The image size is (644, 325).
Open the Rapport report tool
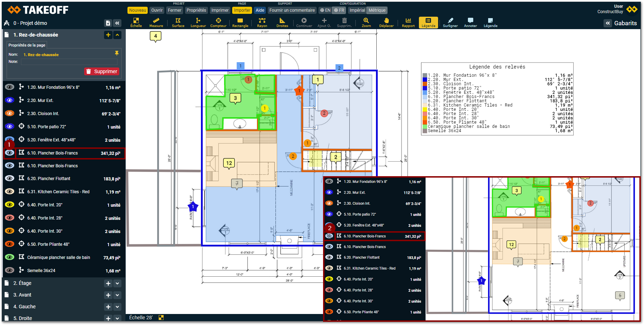coord(408,22)
